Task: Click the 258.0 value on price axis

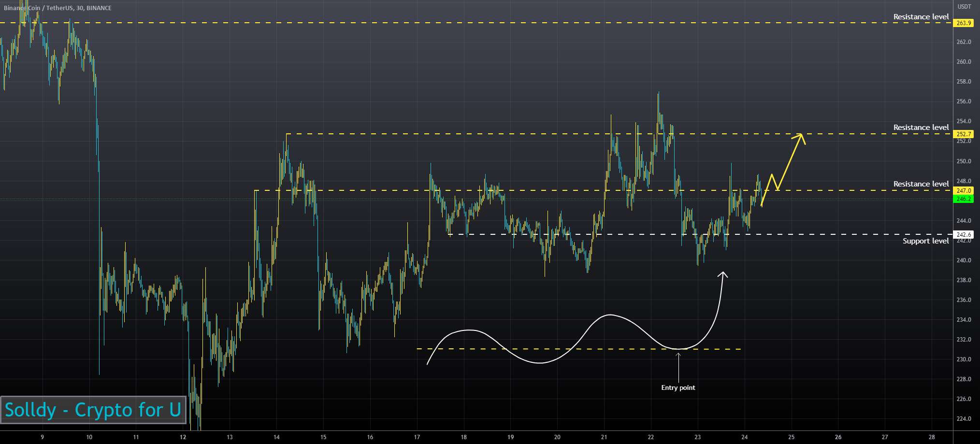Action: point(964,82)
